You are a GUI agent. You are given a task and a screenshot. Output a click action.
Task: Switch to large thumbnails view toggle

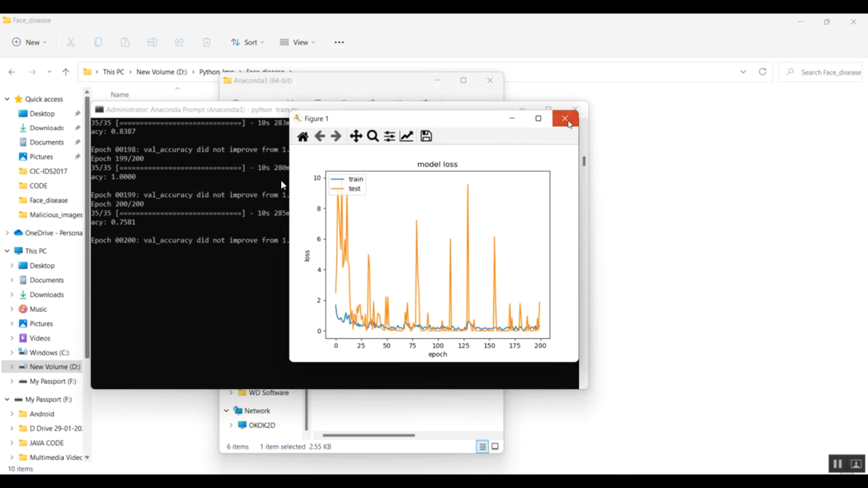coord(495,447)
